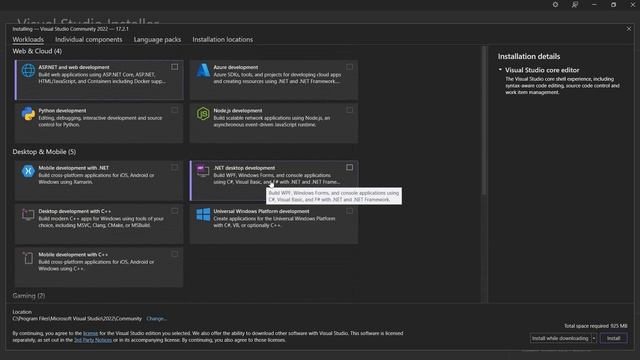Check Desktop development with C++ workload
This screenshot has width=640, height=360.
point(175,211)
